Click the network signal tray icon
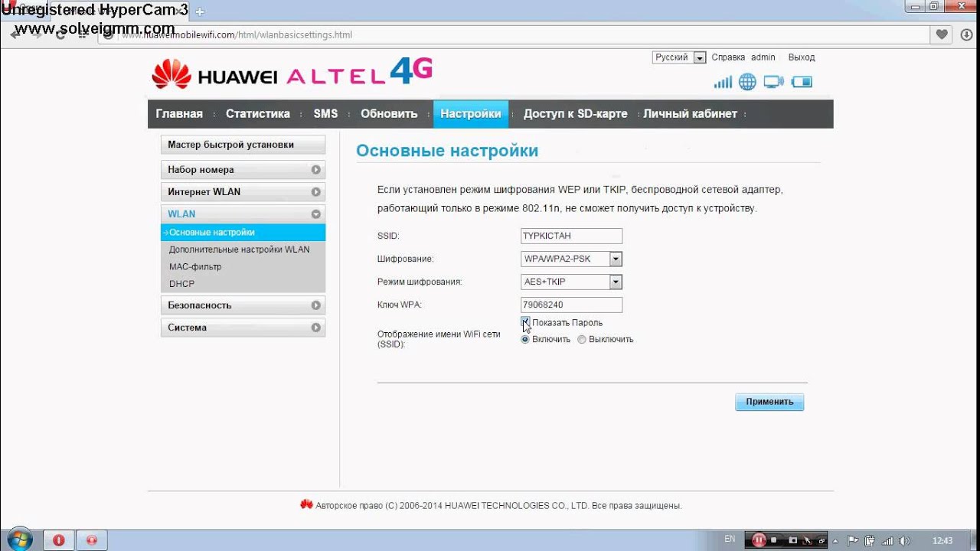 click(887, 541)
